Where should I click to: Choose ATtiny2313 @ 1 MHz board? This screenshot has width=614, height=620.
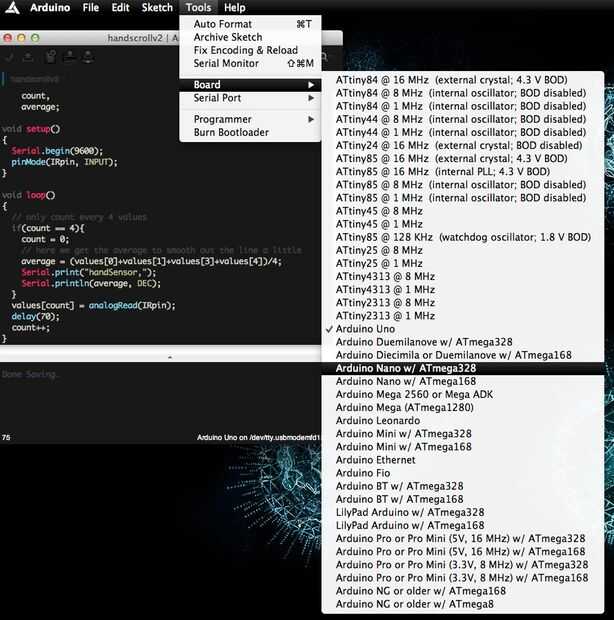click(463, 316)
